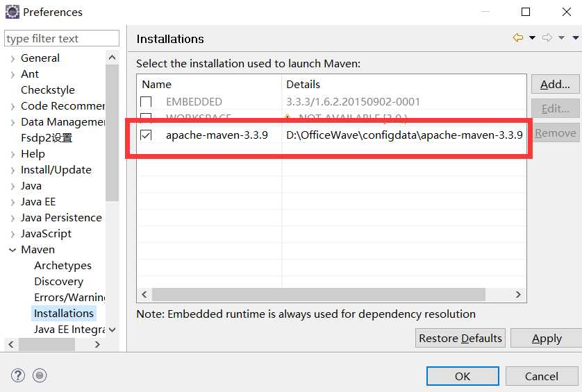Open the Installations page view menu arrow
Screen dimensions: 582x392
(x=576, y=38)
